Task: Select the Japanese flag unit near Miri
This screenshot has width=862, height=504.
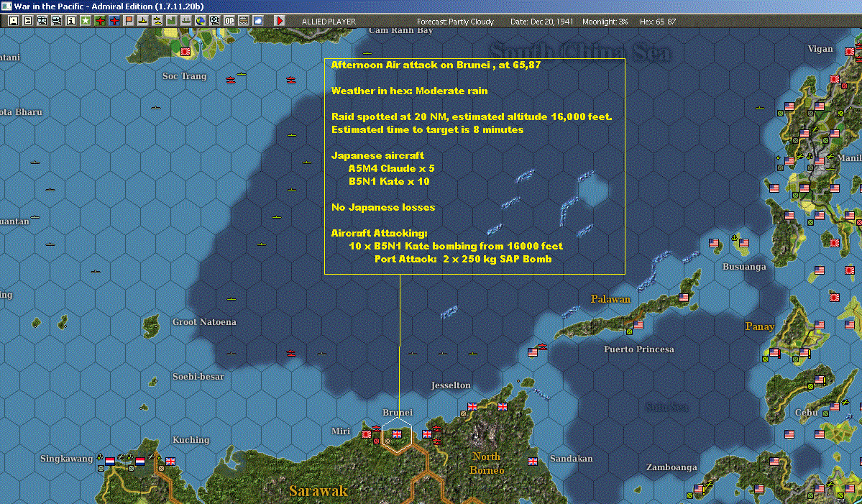Action: [x=367, y=434]
